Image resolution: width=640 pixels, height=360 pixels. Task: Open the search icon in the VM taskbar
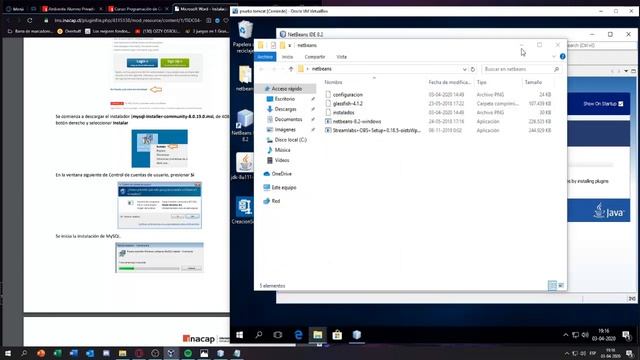pyautogui.click(x=259, y=335)
